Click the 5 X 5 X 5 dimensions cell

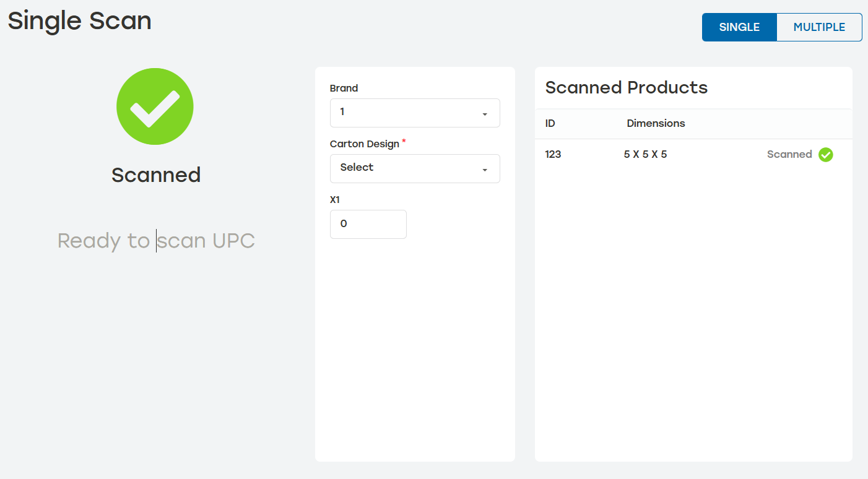pos(645,155)
